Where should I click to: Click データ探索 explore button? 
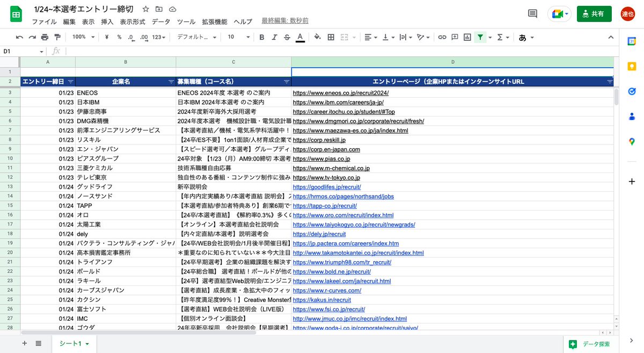590,344
